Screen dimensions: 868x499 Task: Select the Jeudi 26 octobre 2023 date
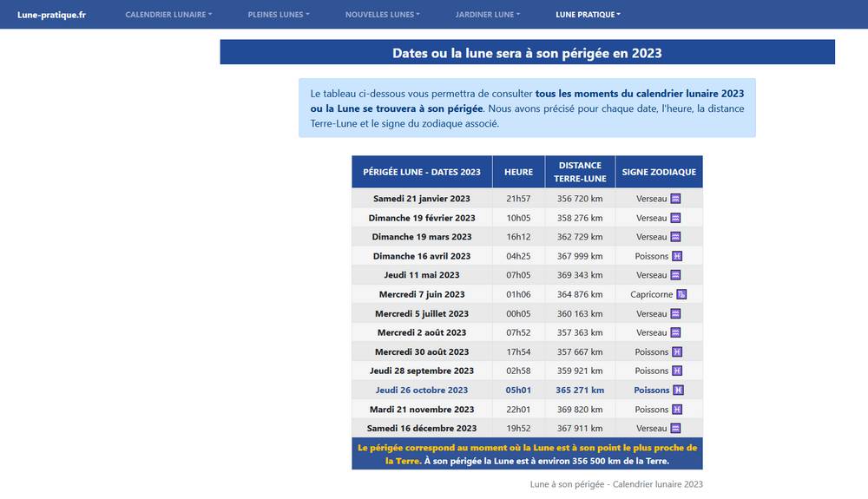click(422, 391)
